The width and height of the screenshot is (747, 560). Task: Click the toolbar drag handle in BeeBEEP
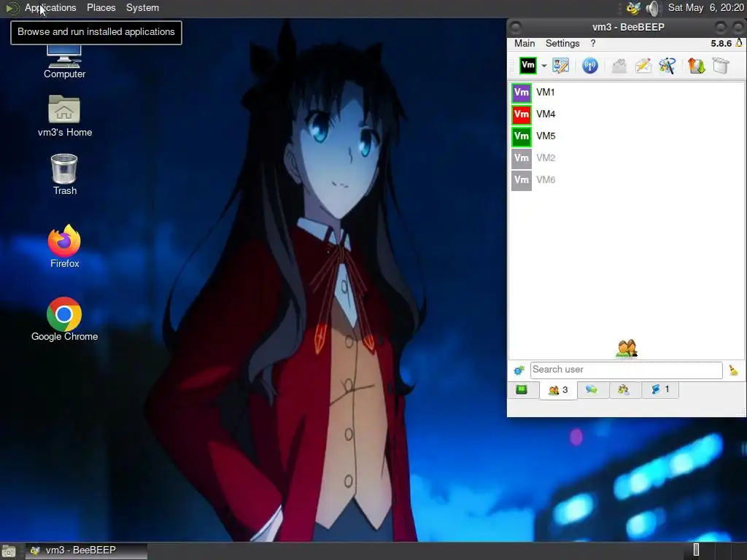tap(513, 66)
